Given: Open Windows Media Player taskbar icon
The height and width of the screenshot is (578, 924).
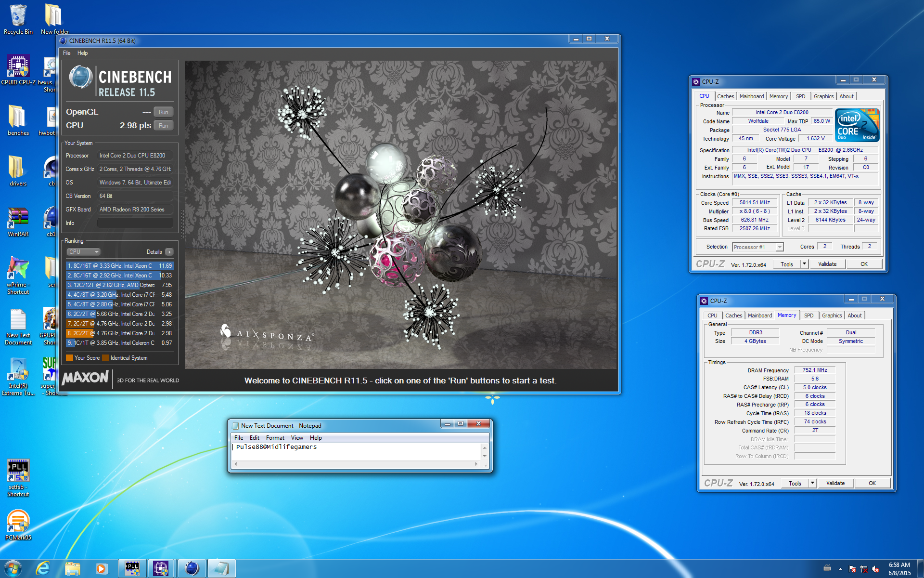Looking at the screenshot, I should click(x=101, y=568).
